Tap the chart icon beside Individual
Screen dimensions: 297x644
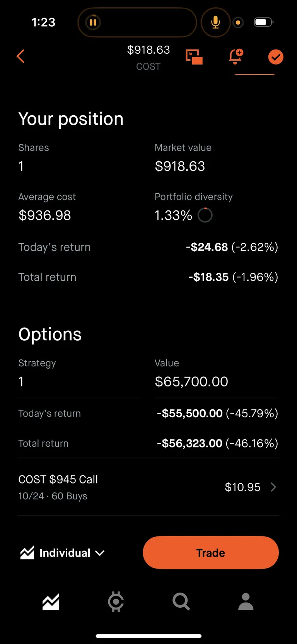[27, 553]
